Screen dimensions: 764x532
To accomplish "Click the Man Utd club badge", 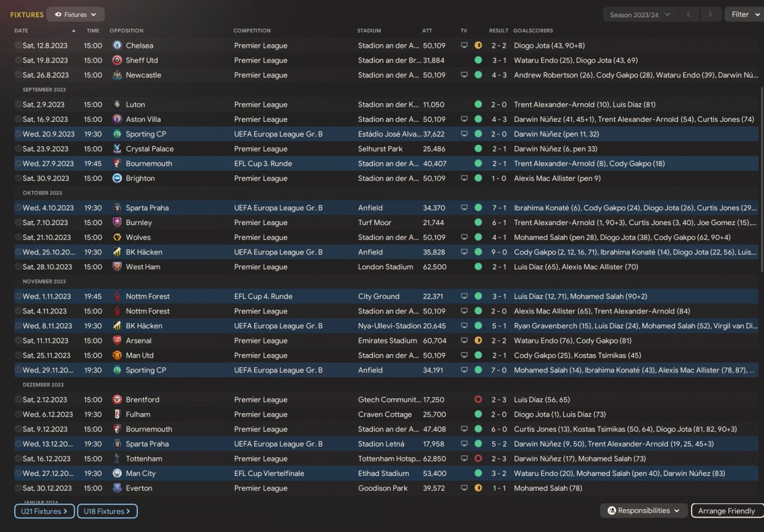I will pos(117,355).
